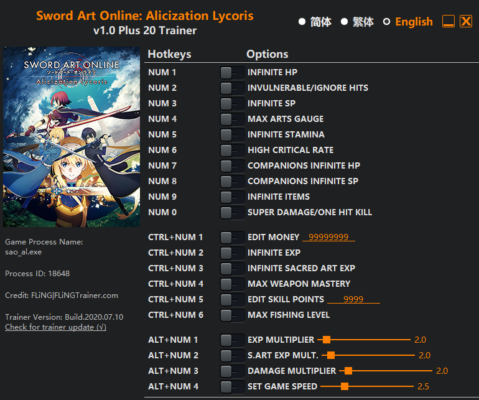Click the Hotkeys column header
Viewport: 479px width, 400px height.
click(169, 54)
